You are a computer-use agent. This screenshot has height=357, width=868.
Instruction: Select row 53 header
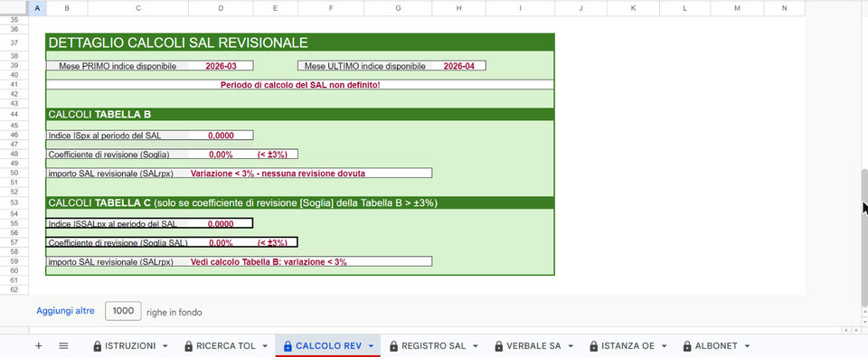[14, 202]
